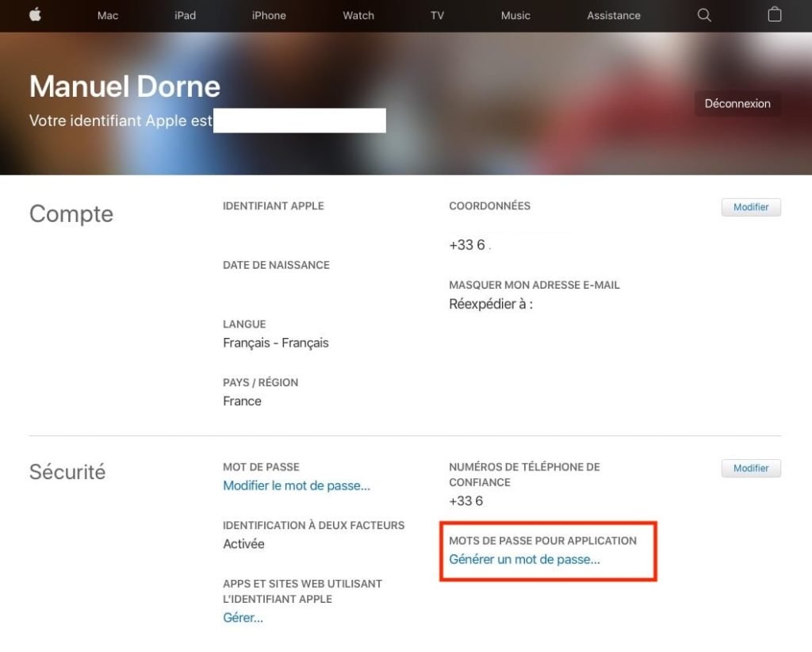Click the Déconnexion button
812x652 pixels.
click(x=737, y=104)
